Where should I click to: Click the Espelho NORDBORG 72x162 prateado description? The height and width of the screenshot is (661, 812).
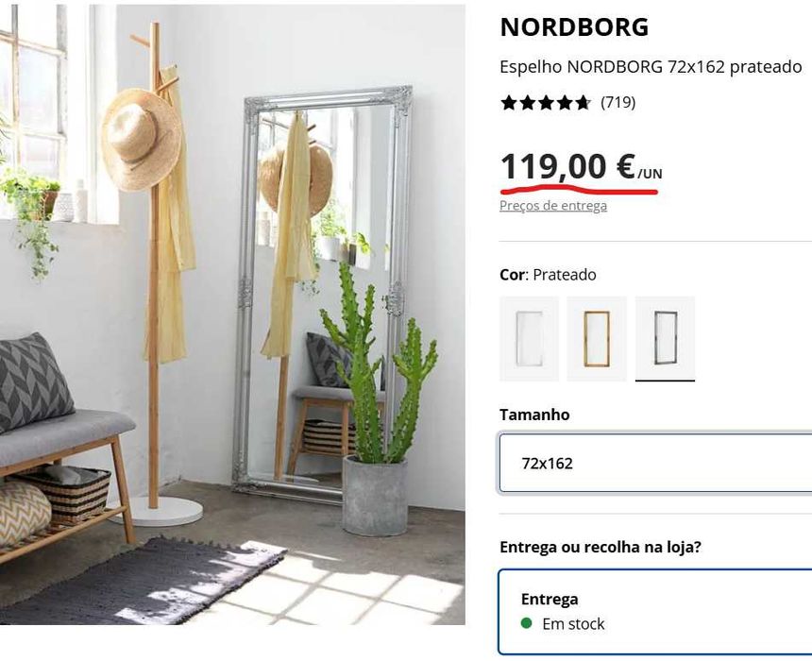[651, 67]
